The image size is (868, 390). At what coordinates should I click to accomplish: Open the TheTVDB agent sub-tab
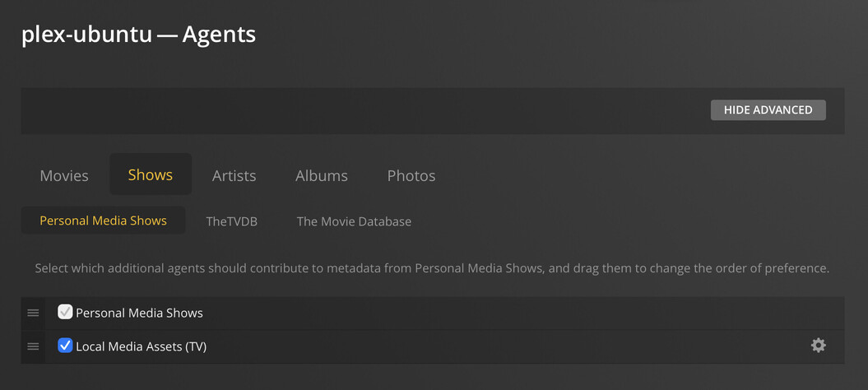pyautogui.click(x=231, y=221)
